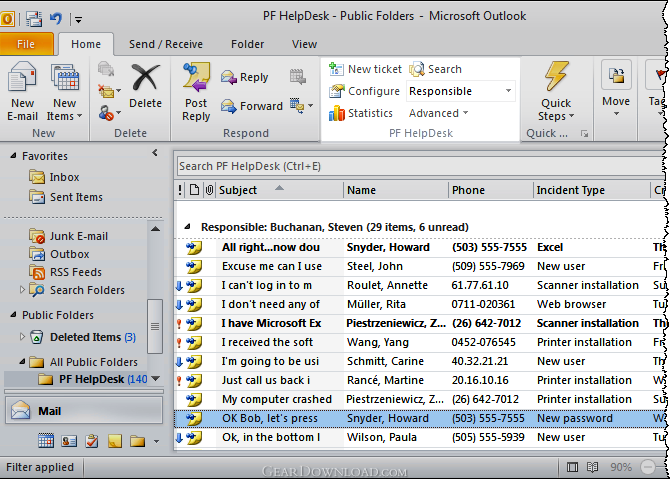This screenshot has height=480, width=670.
Task: Sort by the Importance column header
Action: 180,190
